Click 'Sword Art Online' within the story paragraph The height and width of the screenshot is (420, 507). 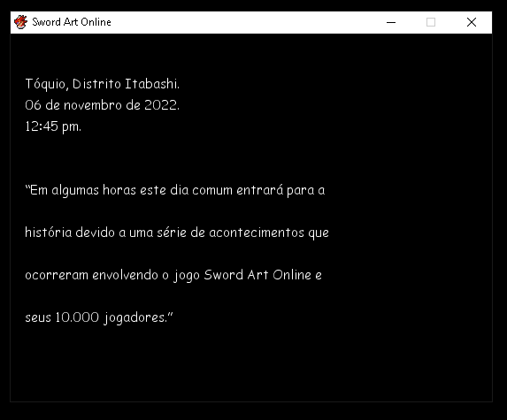click(x=257, y=275)
